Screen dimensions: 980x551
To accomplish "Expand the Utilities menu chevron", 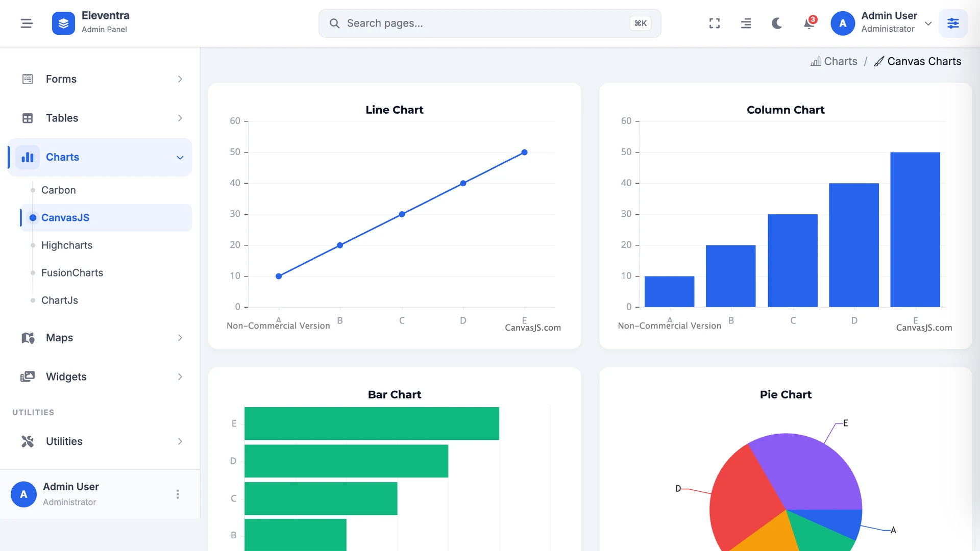I will [180, 441].
